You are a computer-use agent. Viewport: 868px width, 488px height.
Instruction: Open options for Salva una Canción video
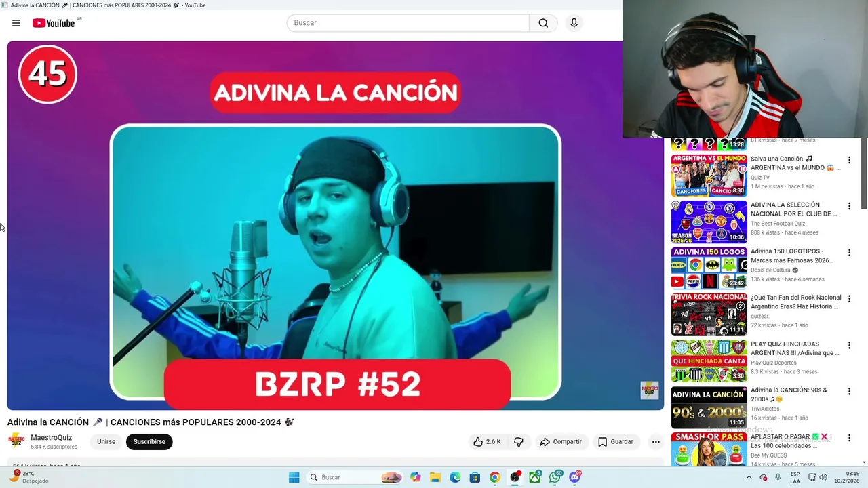click(849, 160)
